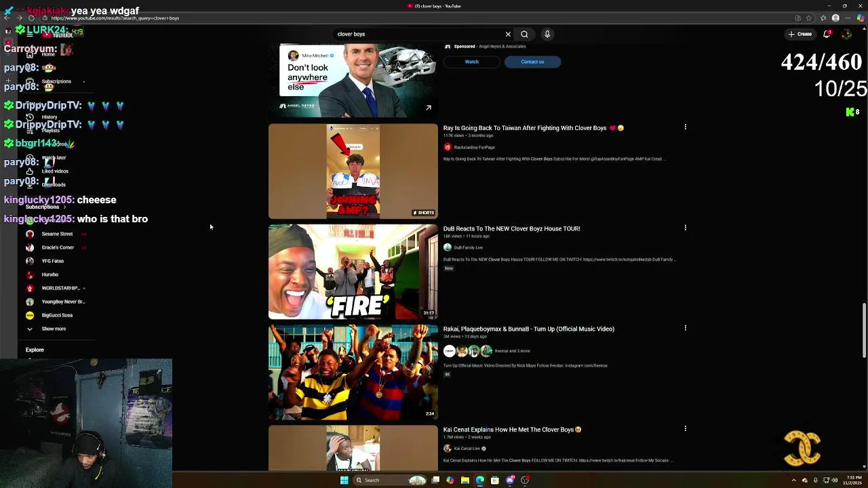Open options menu for Ray Taiwan video
Image resolution: width=868 pixels, height=488 pixels.
[x=685, y=127]
